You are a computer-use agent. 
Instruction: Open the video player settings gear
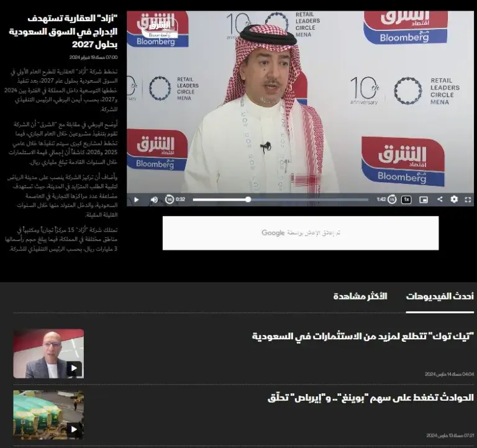coord(454,199)
